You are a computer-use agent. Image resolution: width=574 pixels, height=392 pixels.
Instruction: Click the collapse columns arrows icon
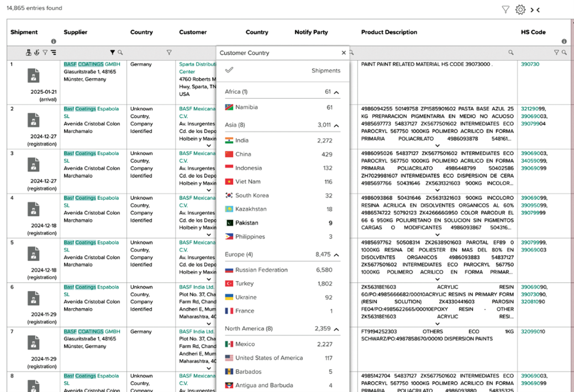click(x=535, y=10)
